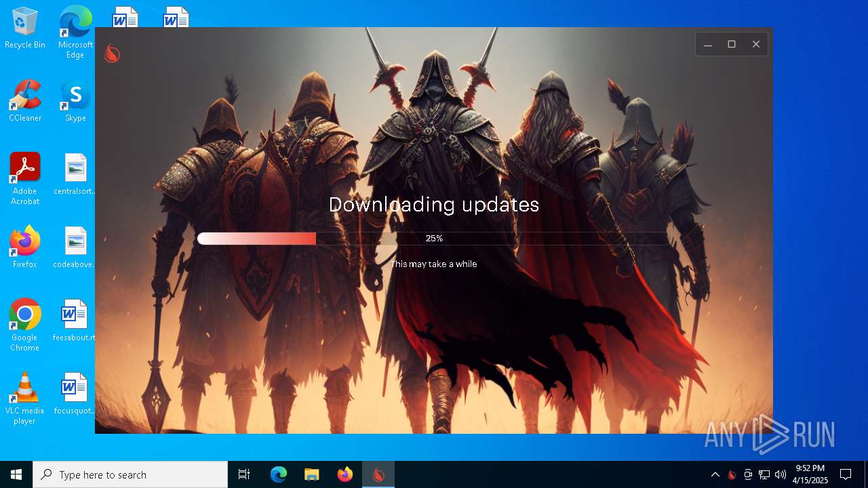Click the download progress bar at 25%
The image size is (868, 488).
(x=433, y=239)
